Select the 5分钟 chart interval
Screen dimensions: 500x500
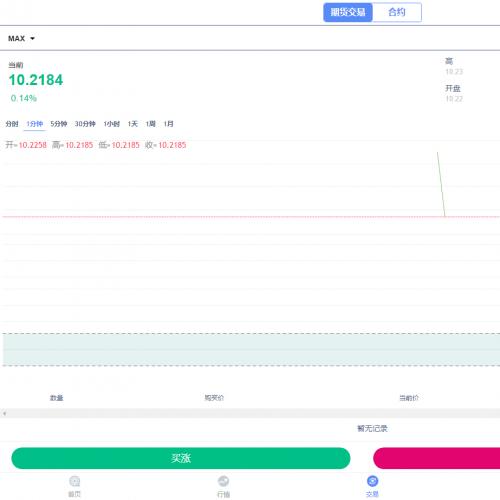pyautogui.click(x=59, y=124)
